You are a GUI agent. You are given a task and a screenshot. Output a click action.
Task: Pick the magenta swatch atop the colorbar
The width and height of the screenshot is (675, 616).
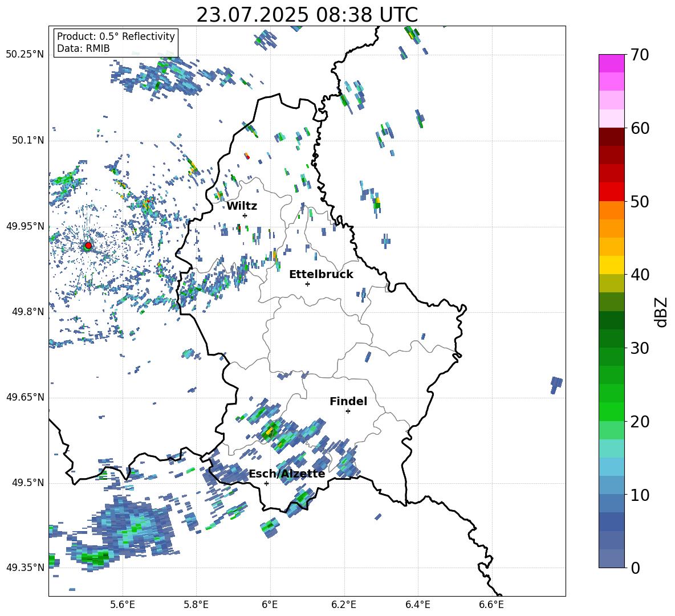click(611, 63)
